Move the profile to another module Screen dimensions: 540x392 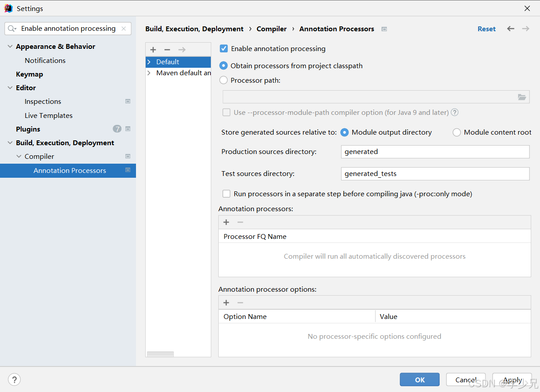point(182,50)
